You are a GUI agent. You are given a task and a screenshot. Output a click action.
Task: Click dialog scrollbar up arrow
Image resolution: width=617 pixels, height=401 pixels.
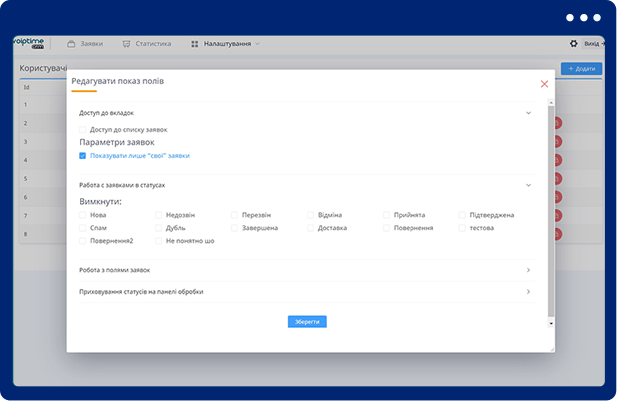[551, 102]
